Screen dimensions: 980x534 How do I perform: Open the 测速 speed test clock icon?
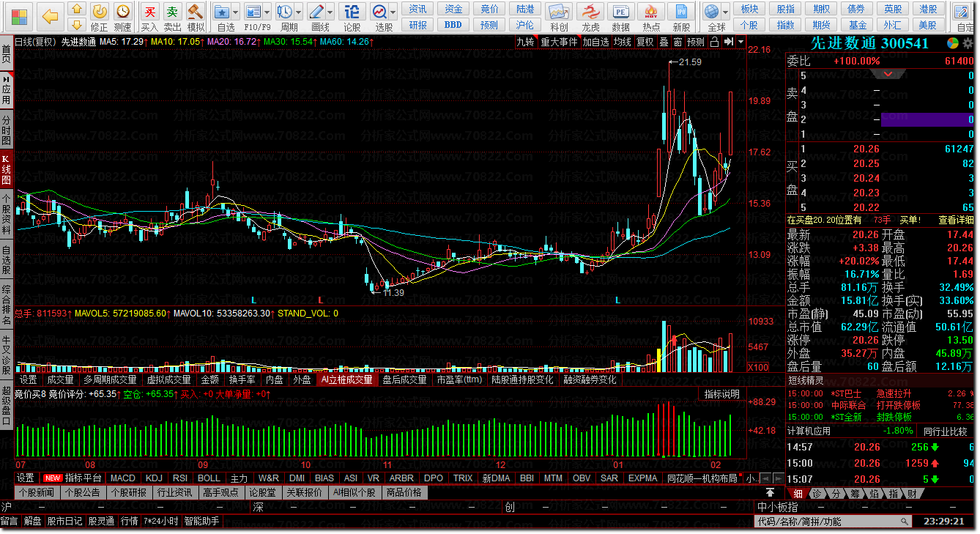123,11
